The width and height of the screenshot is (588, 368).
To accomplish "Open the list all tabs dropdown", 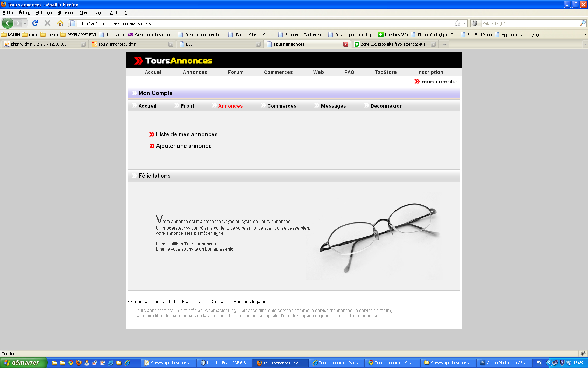I will (x=585, y=44).
